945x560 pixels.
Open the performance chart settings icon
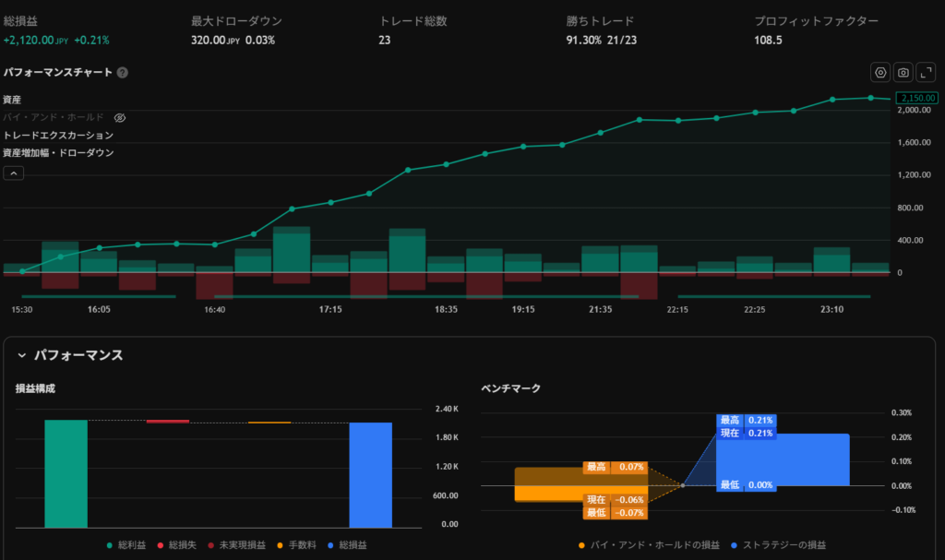click(880, 73)
